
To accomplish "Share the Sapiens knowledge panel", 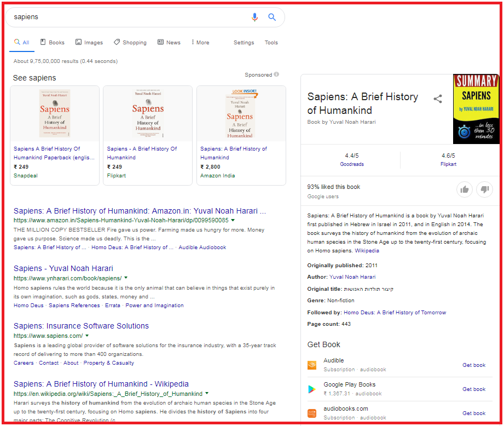I will 438,99.
